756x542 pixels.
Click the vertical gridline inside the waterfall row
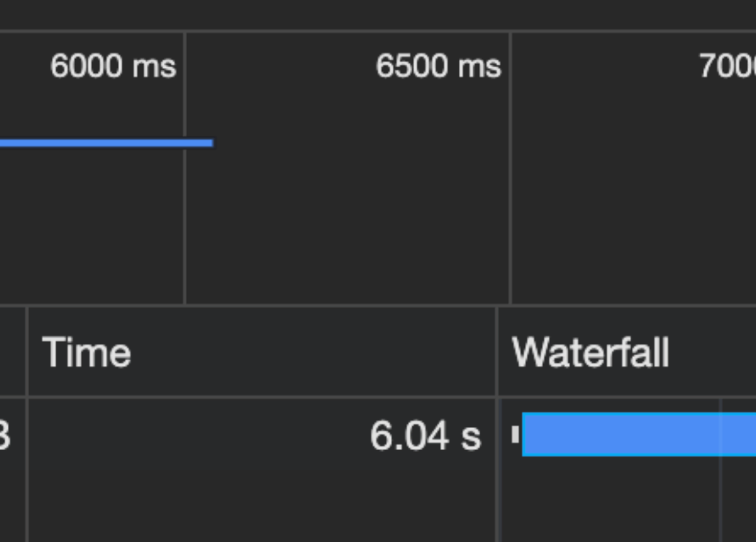(720, 498)
